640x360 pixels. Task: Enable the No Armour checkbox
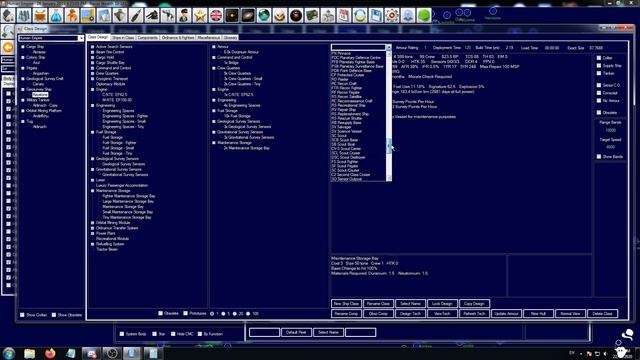[599, 101]
